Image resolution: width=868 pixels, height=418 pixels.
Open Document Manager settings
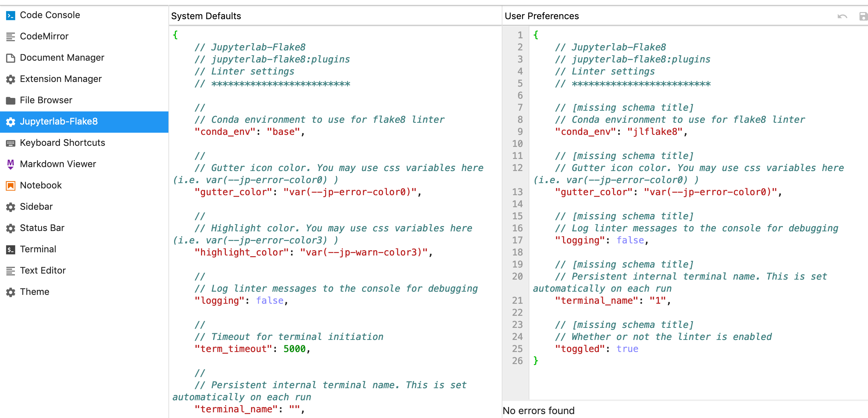coord(84,58)
